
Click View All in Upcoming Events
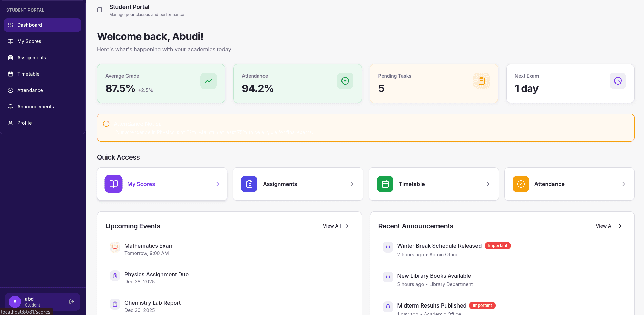click(336, 226)
